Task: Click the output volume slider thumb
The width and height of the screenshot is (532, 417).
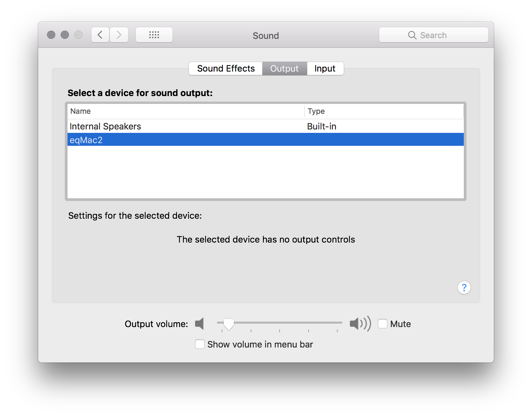Action: coord(228,324)
